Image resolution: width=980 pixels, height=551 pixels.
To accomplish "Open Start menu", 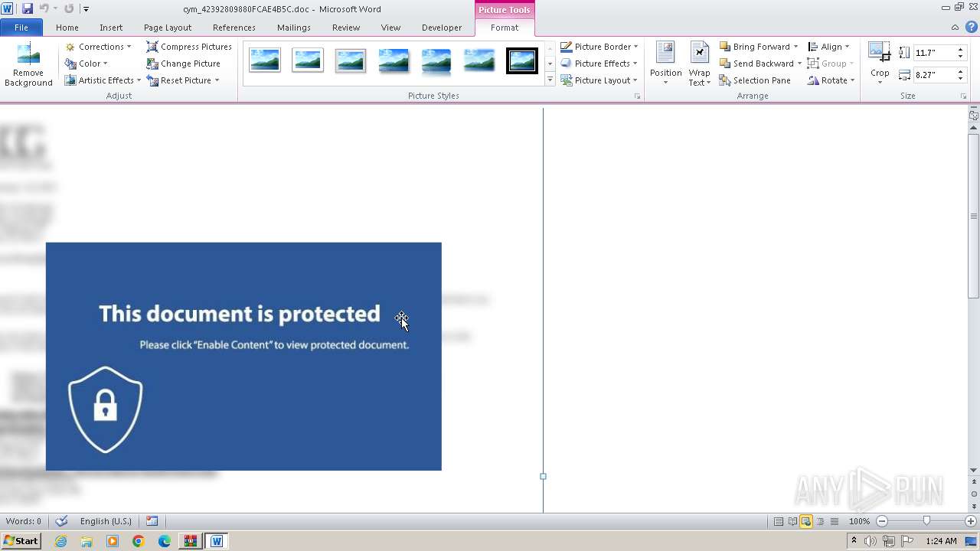I will point(21,541).
